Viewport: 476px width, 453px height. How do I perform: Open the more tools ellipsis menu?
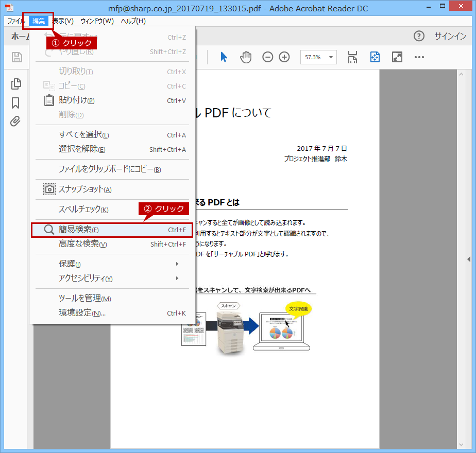[419, 57]
